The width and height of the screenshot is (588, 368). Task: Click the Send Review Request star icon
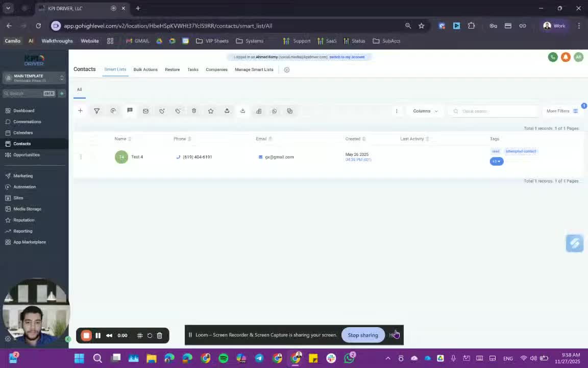[x=211, y=111]
